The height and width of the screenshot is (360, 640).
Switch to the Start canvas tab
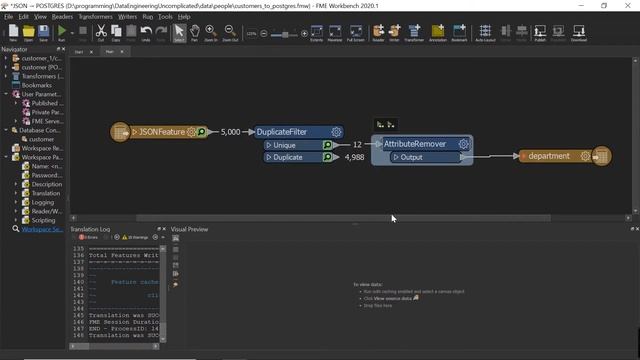click(79, 52)
